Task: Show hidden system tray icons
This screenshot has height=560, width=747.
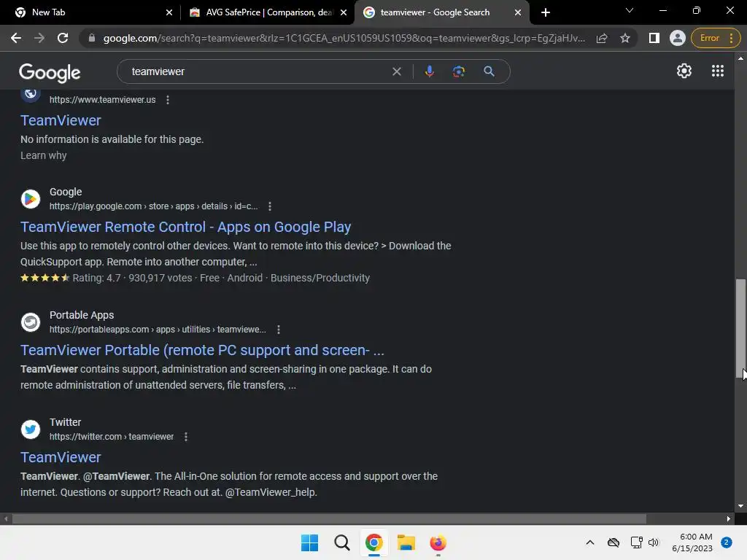Action: pos(589,542)
